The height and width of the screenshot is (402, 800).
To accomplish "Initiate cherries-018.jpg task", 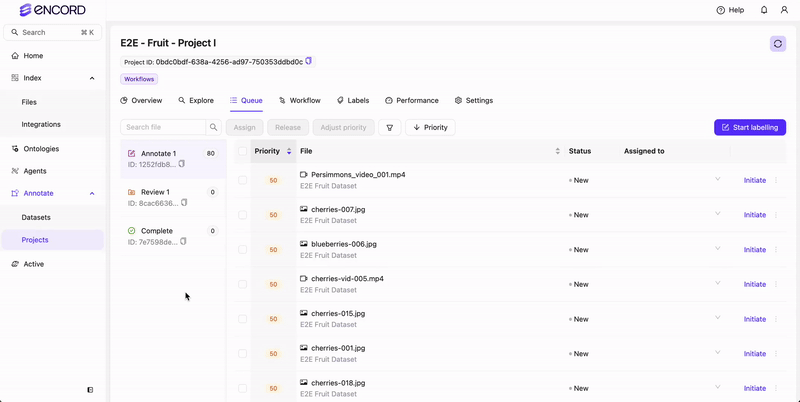I will tap(755, 388).
